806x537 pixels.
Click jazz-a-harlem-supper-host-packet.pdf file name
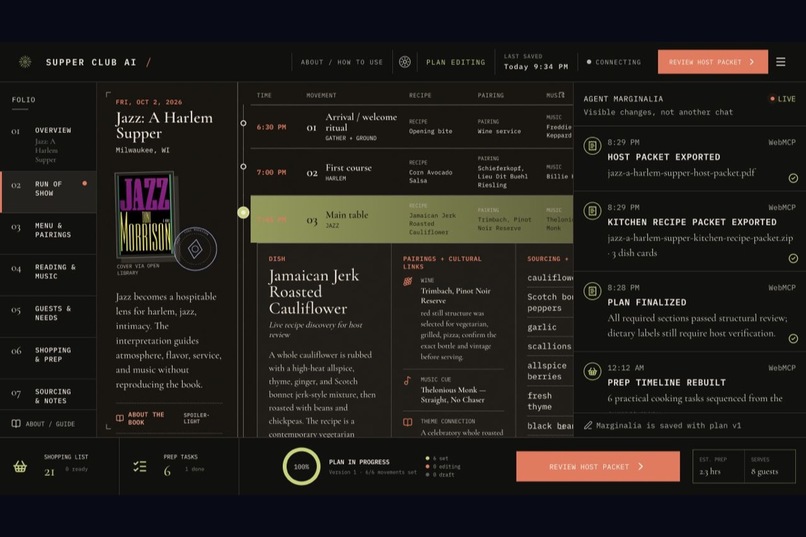[681, 173]
